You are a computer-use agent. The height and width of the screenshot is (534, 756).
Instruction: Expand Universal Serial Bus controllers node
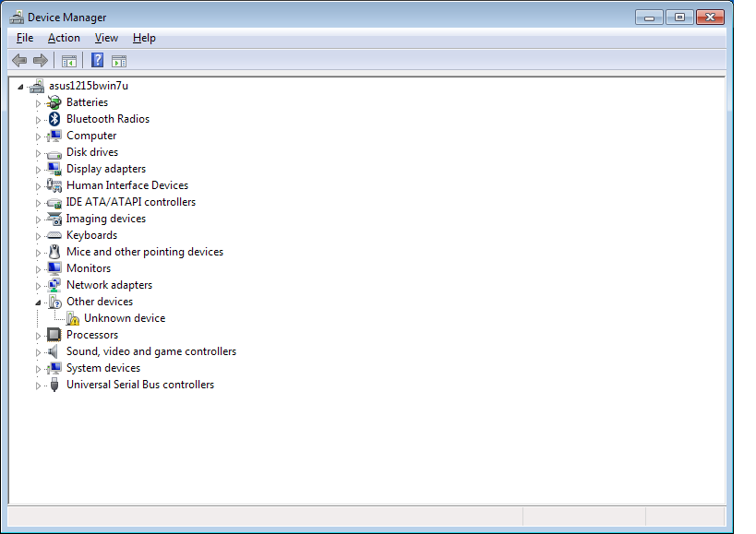pyautogui.click(x=38, y=386)
